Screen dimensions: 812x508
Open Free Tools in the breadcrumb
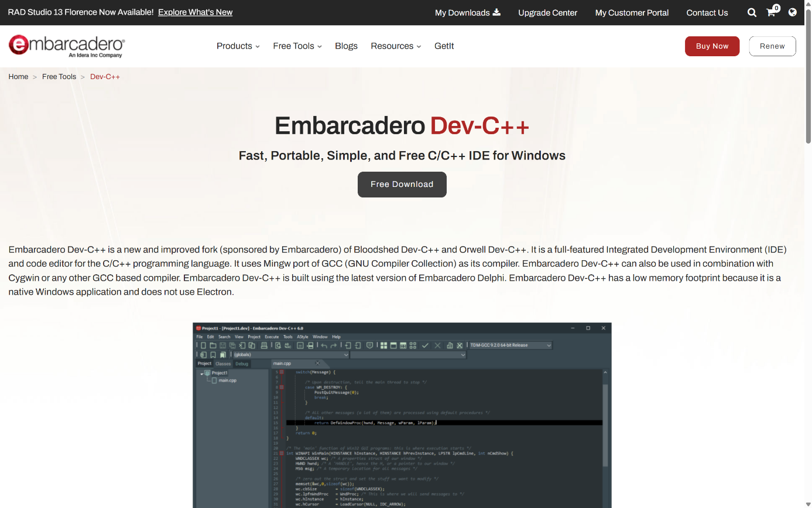[x=59, y=77]
